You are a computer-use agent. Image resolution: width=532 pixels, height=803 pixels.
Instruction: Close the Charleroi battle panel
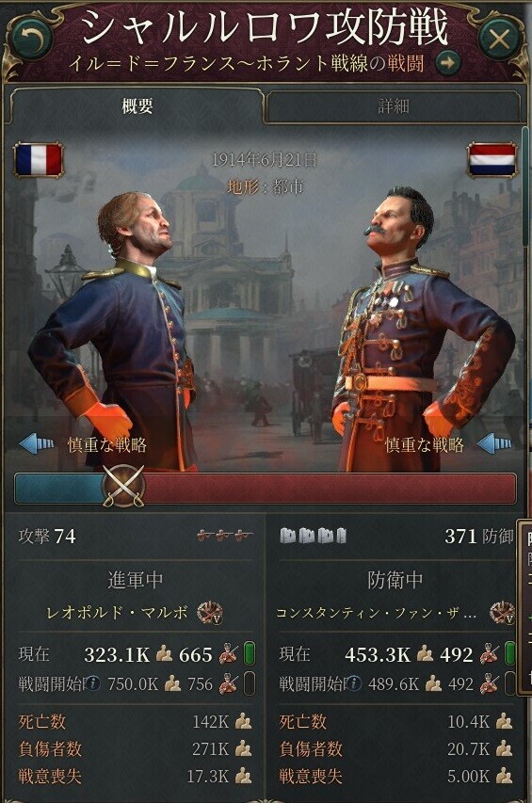point(499,39)
